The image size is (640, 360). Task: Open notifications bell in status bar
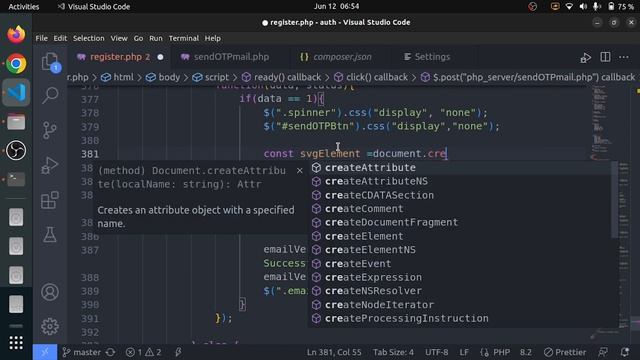[624, 352]
